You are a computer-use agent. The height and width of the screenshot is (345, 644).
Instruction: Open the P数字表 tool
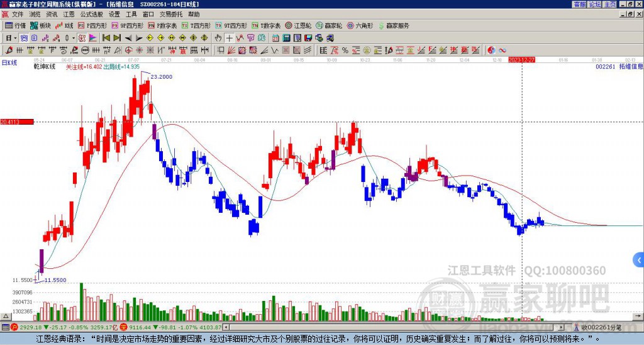162,25
